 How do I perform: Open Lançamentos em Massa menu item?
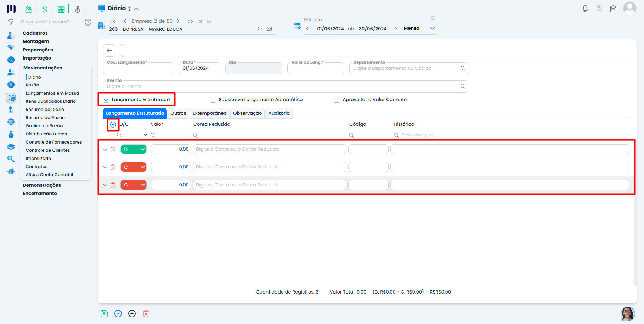(x=52, y=93)
